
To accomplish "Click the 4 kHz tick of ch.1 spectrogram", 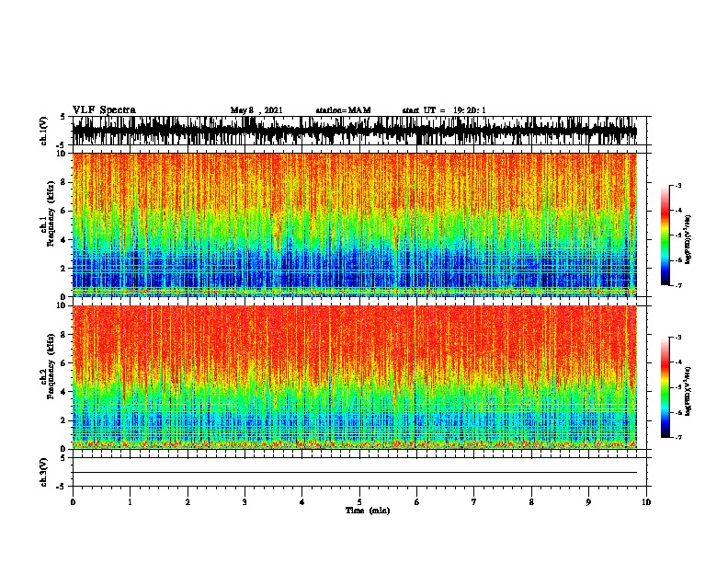I will (63, 240).
